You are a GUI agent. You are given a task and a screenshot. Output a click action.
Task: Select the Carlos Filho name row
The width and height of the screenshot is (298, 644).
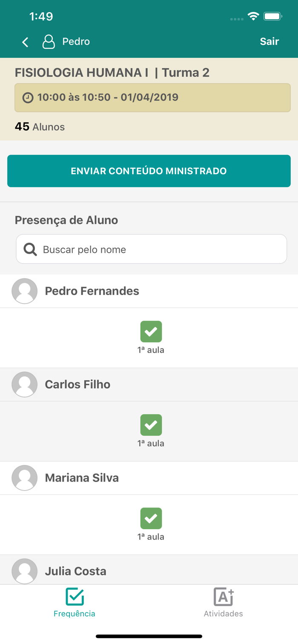point(149,384)
